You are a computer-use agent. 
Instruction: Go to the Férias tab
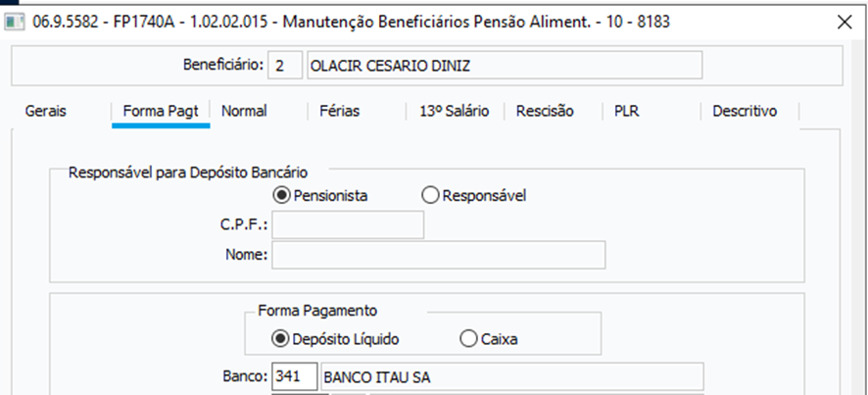(x=339, y=111)
